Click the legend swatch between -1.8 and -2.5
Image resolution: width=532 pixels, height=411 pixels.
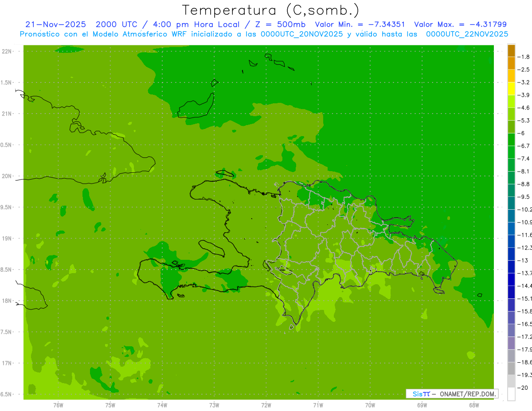(511, 63)
